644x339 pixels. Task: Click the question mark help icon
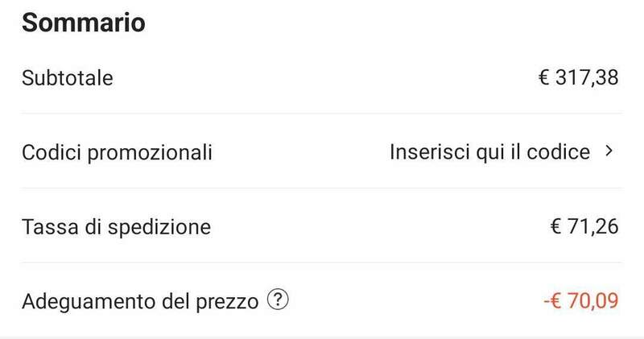click(278, 301)
